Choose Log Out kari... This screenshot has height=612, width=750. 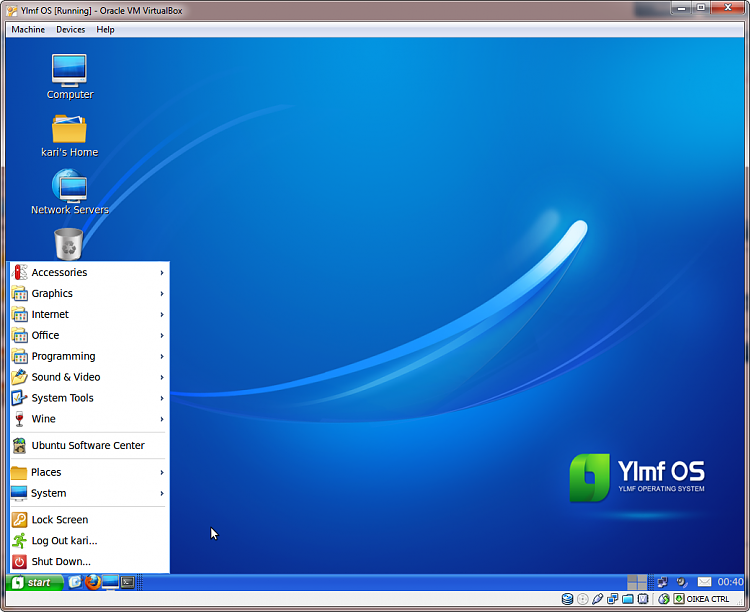pyautogui.click(x=88, y=541)
